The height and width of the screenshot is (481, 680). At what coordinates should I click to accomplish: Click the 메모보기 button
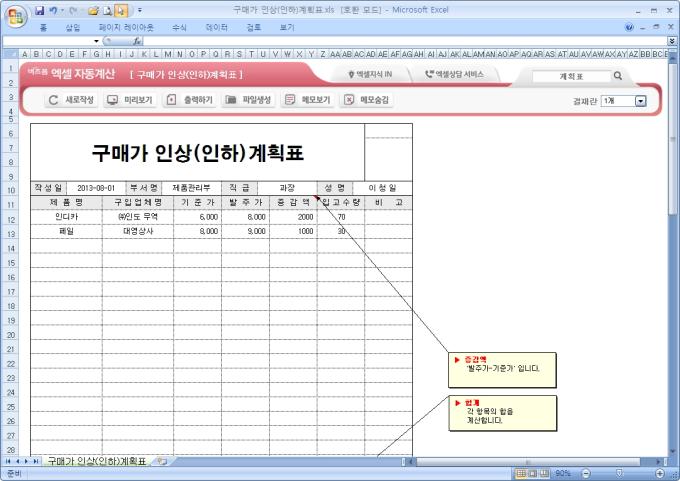[307, 100]
